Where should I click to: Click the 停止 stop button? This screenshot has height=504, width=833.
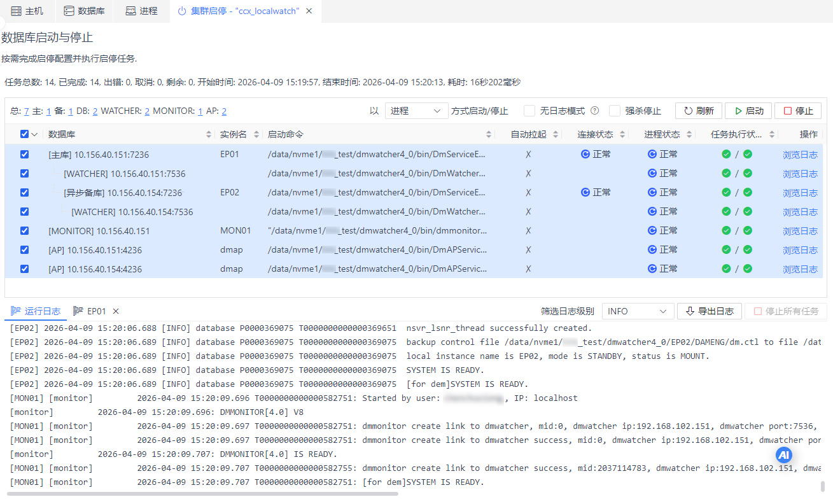798,111
